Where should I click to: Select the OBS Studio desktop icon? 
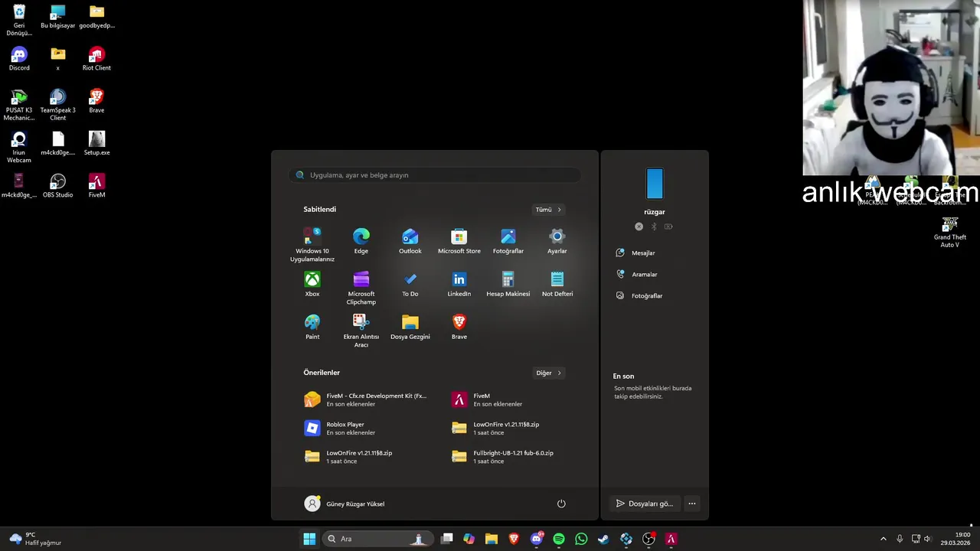57,186
